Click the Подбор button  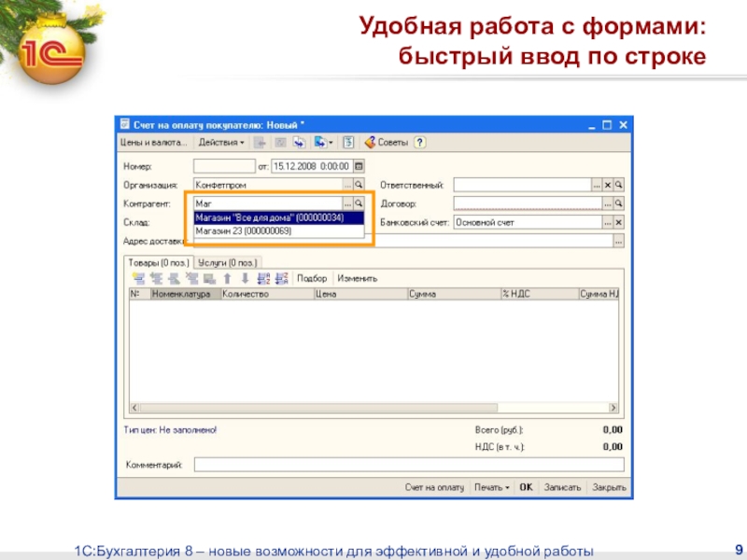coord(312,278)
